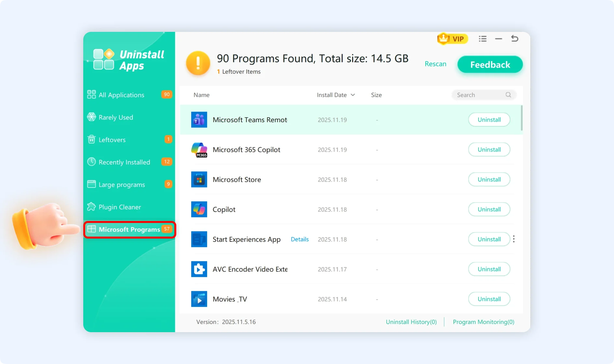Select the Rarely Used category
This screenshot has width=614, height=364.
[115, 117]
